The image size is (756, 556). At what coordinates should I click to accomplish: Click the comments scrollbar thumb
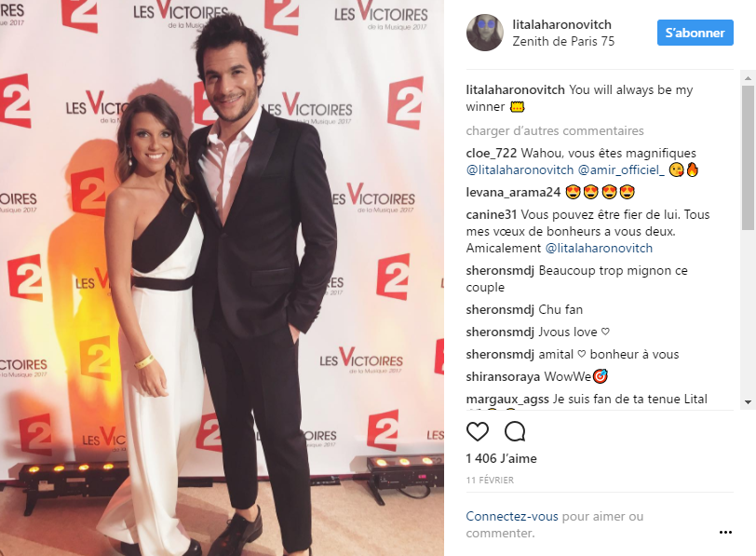point(748,152)
